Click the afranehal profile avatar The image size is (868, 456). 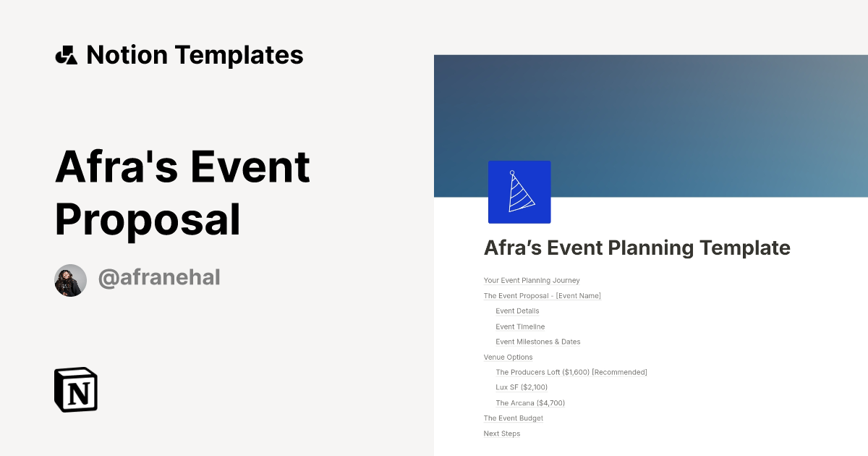pos(71,280)
